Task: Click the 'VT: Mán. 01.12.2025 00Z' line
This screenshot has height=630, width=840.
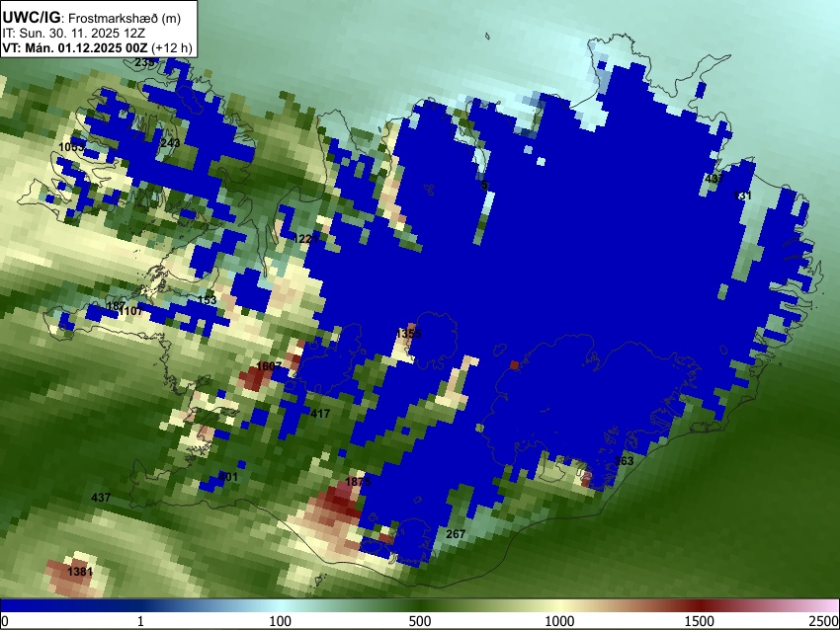Action: (x=74, y=47)
